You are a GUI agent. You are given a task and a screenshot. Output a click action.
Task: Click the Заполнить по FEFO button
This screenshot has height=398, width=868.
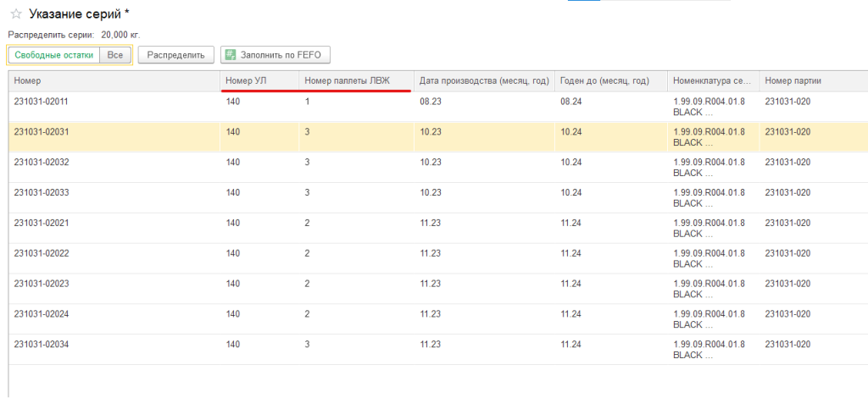(275, 55)
